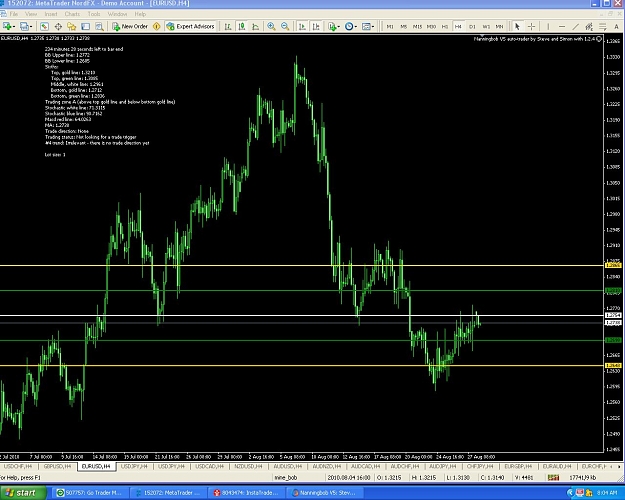Image resolution: width=625 pixels, height=500 pixels.
Task: Open the Window menu
Action: click(x=117, y=14)
